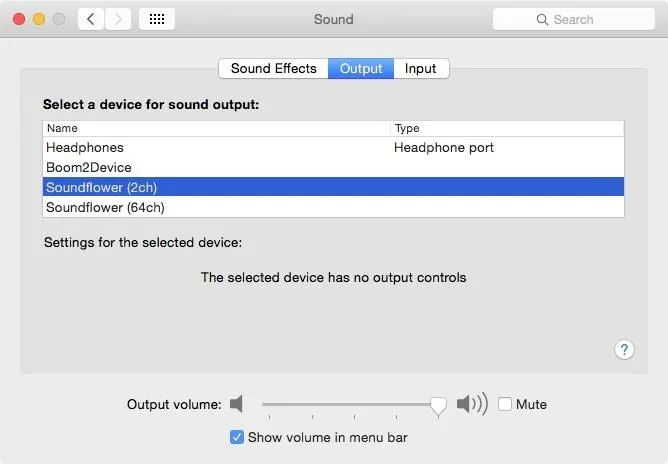
Task: Sort by the Type column header
Action: (507, 128)
